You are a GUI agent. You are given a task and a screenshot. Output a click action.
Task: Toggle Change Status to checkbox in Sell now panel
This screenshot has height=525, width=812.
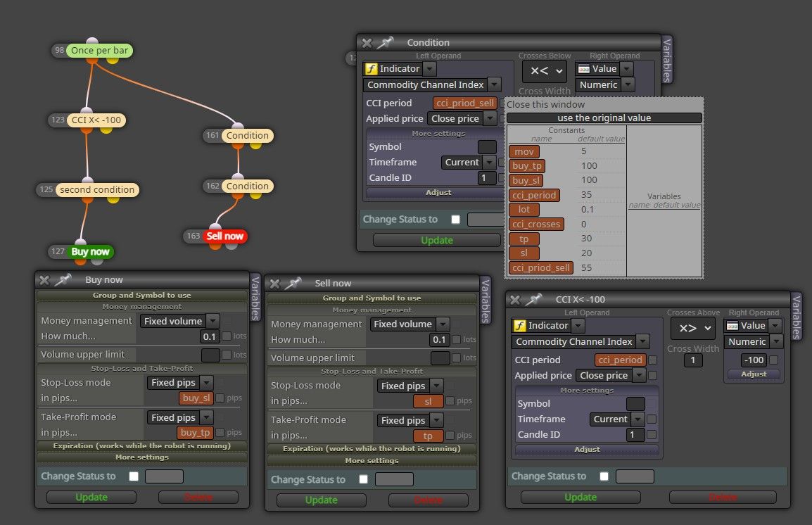coord(364,479)
